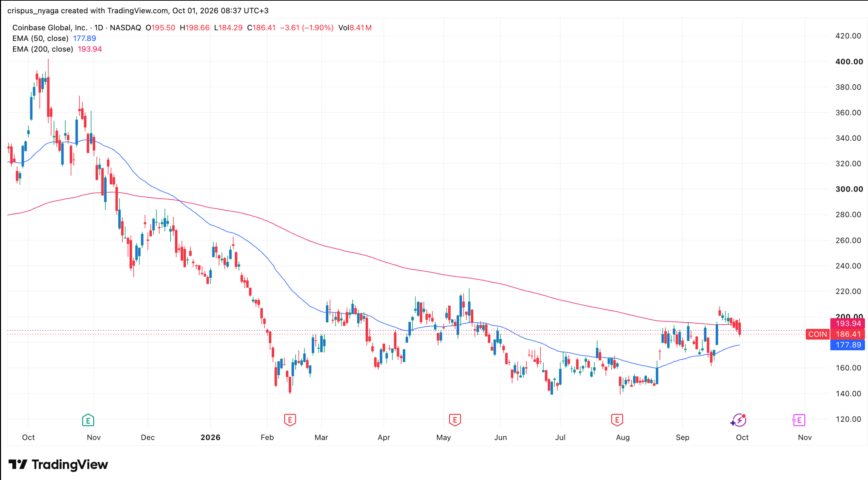This screenshot has width=868, height=480.
Task: Click the COIN symbol price tag
Action: pos(817,334)
